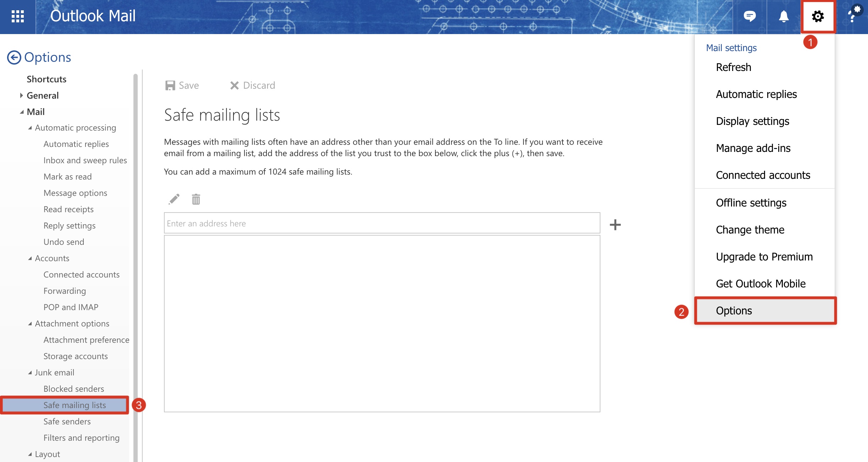This screenshot has width=868, height=462.
Task: Open Connected accounts in the tree
Action: tap(82, 275)
